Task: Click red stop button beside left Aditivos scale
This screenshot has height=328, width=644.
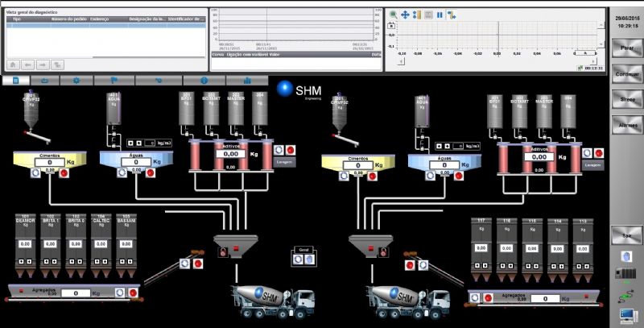Action: point(289,150)
